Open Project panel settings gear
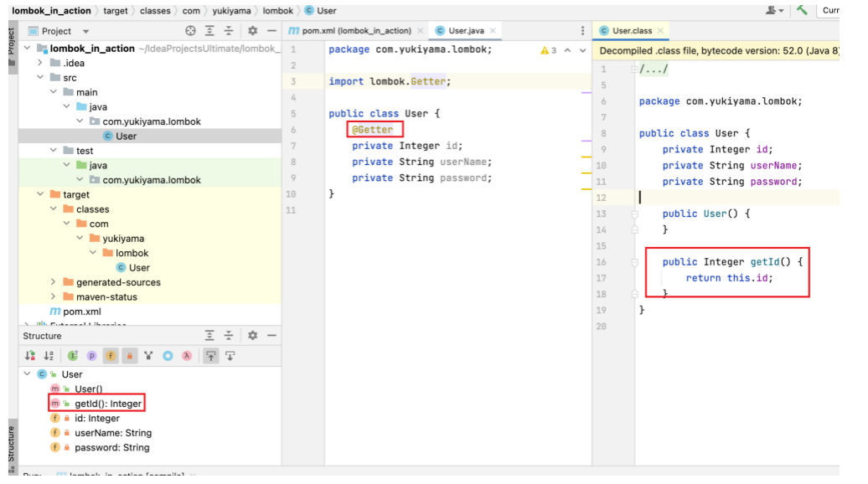Image resolution: width=868 pixels, height=484 pixels. click(252, 31)
